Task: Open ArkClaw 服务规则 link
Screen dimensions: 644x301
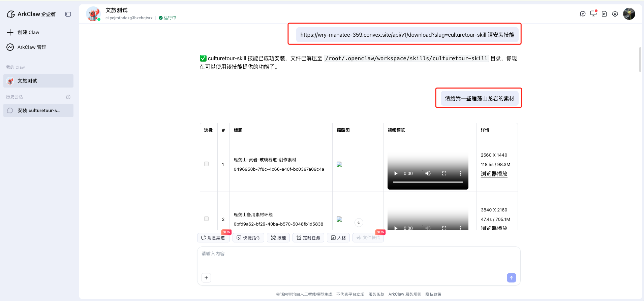Action: 405,294
